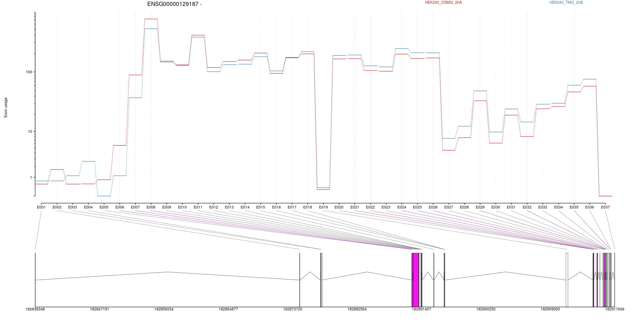Click exon label E012
This screenshot has height=322, width=644.
point(214,207)
